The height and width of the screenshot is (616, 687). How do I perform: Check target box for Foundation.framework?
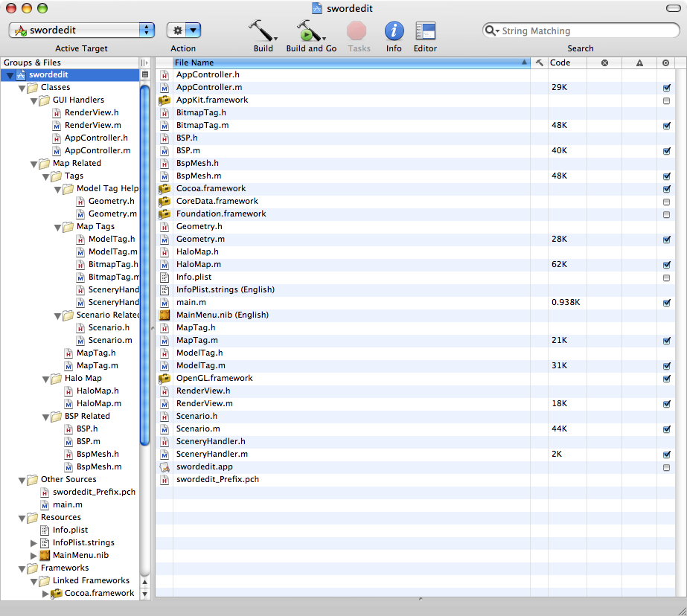coord(667,214)
